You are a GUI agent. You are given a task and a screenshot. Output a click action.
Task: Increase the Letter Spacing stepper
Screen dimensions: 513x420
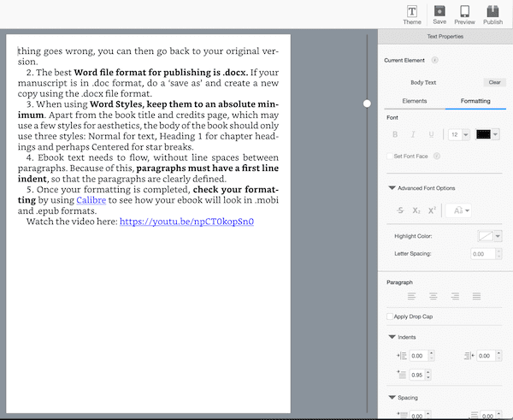[498, 251]
